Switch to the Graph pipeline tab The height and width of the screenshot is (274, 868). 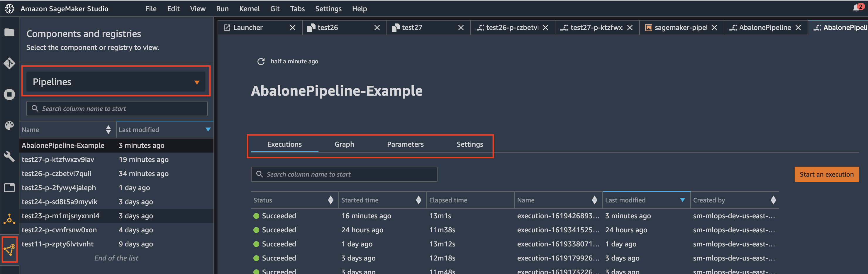click(x=344, y=144)
